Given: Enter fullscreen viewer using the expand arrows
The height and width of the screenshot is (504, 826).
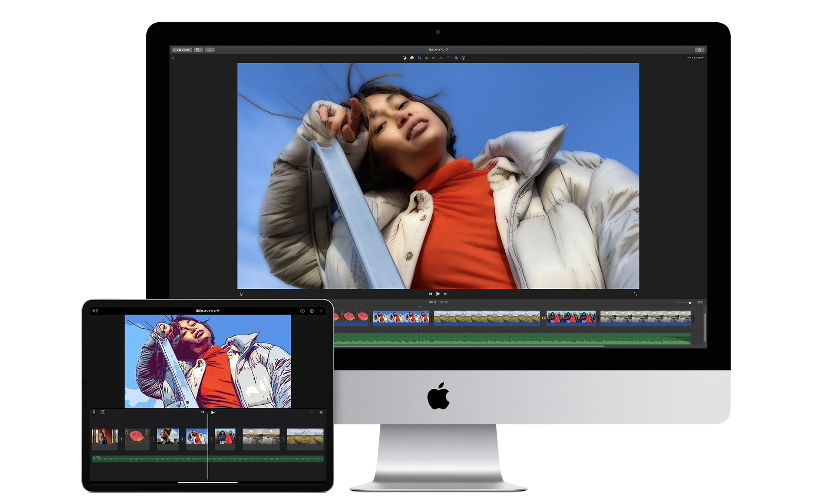Looking at the screenshot, I should [635, 294].
